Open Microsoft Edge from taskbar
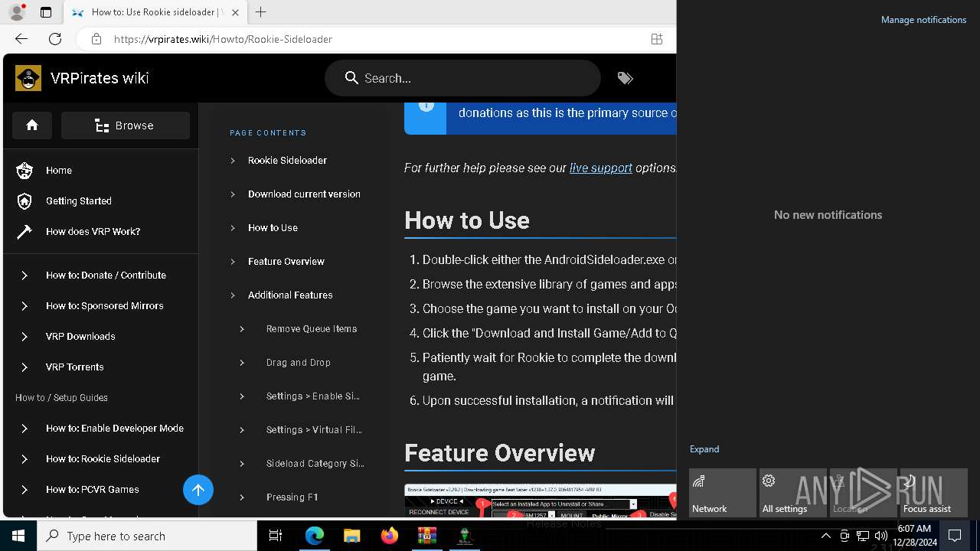Image resolution: width=980 pixels, height=551 pixels. point(315,536)
